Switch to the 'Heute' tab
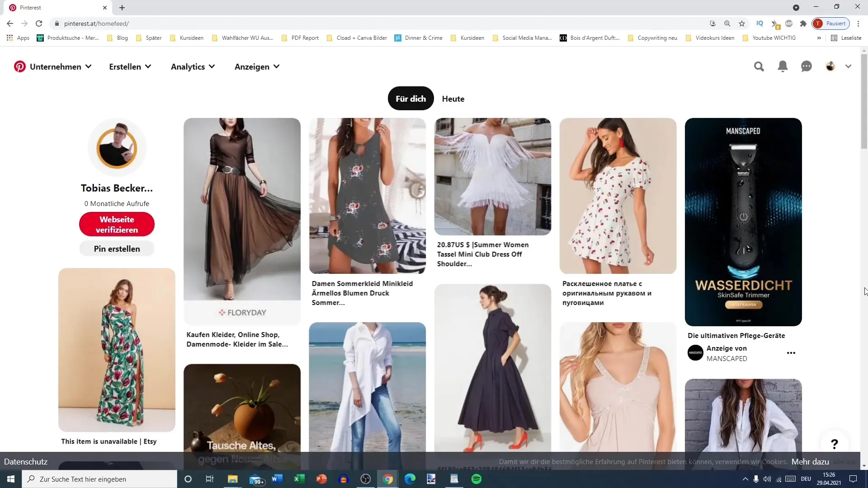This screenshot has height=488, width=868. pos(453,99)
